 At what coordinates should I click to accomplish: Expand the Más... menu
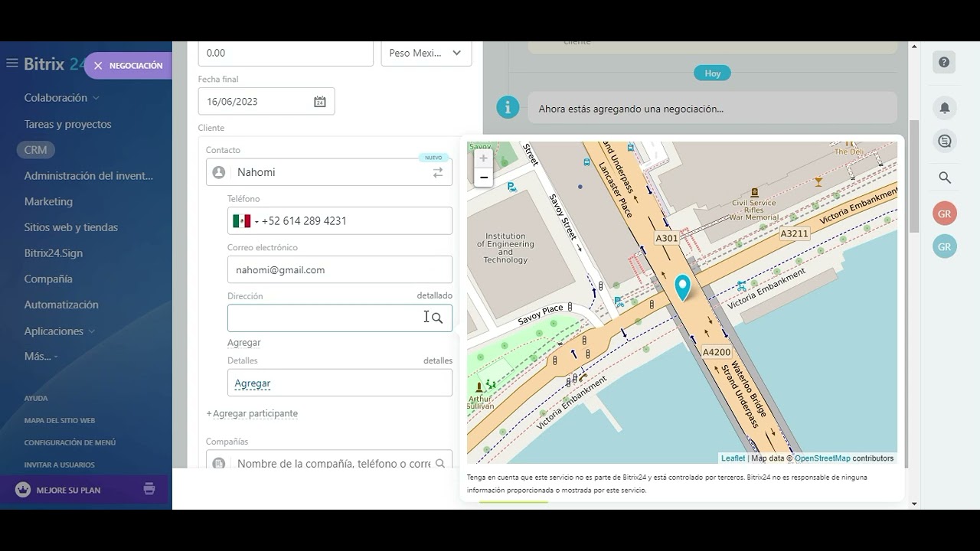tap(41, 357)
